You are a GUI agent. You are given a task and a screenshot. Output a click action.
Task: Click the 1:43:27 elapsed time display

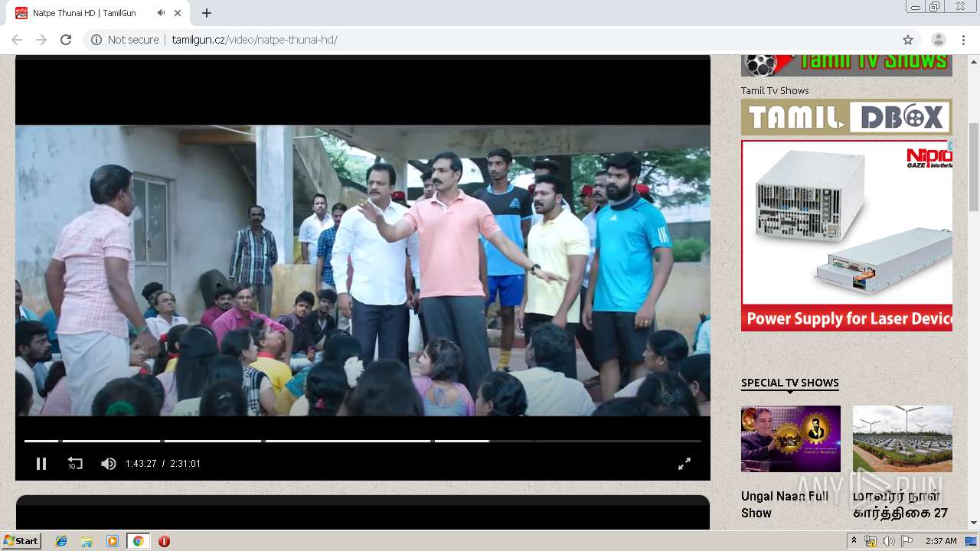point(141,464)
